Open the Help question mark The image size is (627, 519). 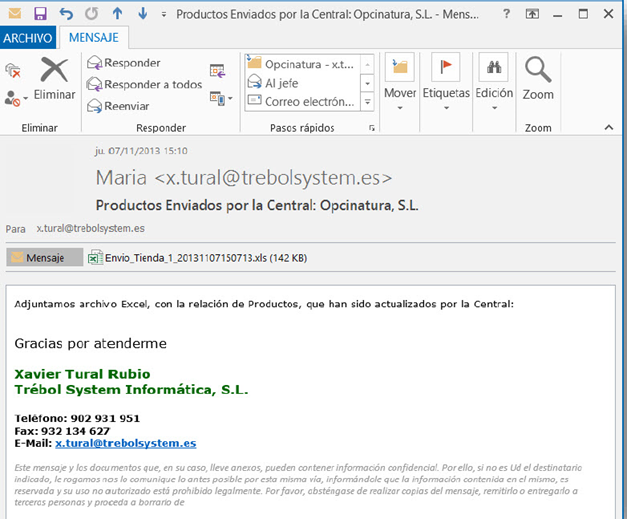(507, 14)
